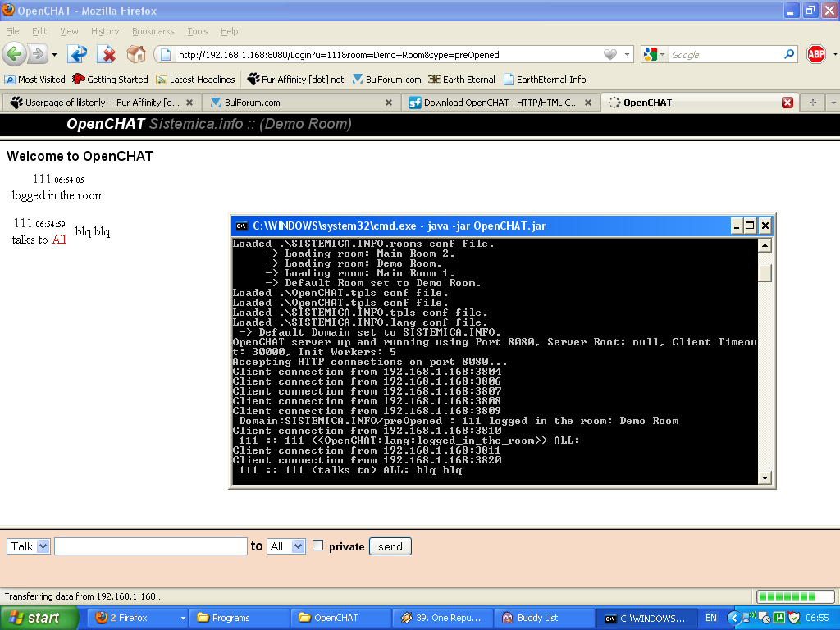840x630 pixels.
Task: Click the back navigation arrow
Action: [x=14, y=55]
